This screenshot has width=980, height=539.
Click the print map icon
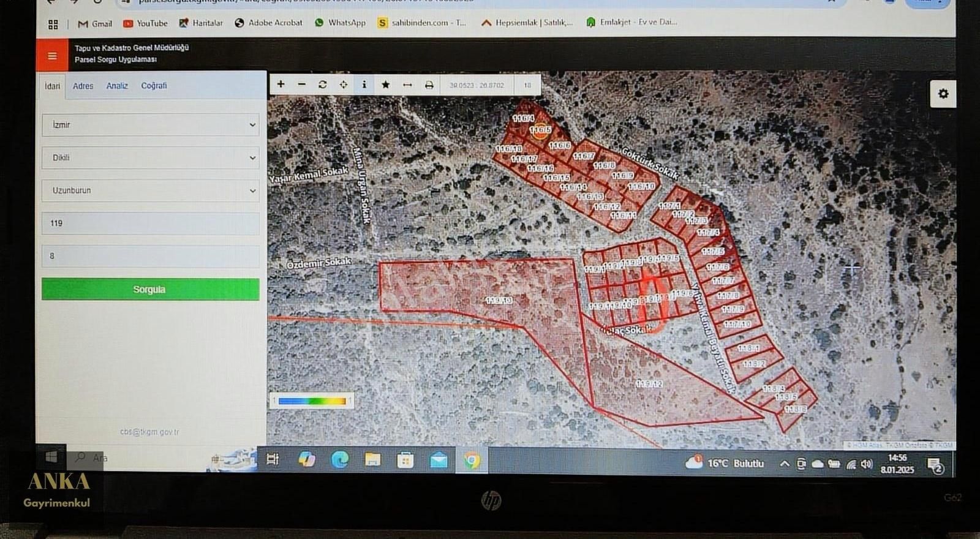pos(429,85)
